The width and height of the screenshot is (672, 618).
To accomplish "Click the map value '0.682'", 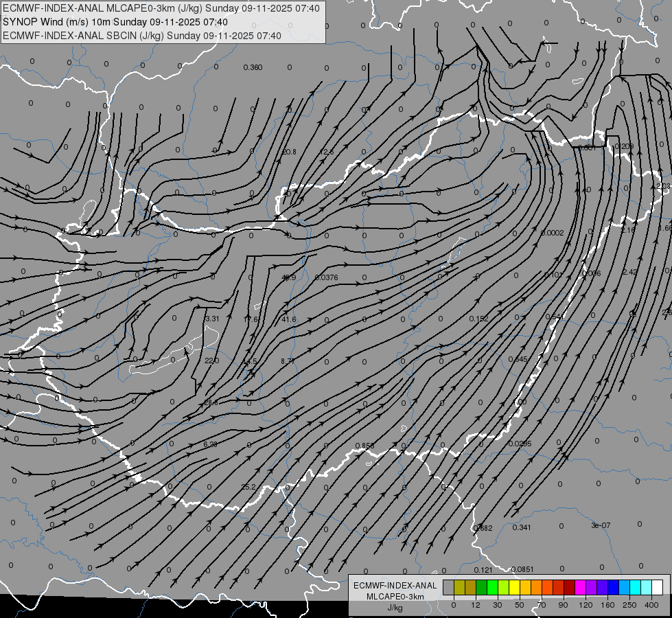I will [483, 528].
